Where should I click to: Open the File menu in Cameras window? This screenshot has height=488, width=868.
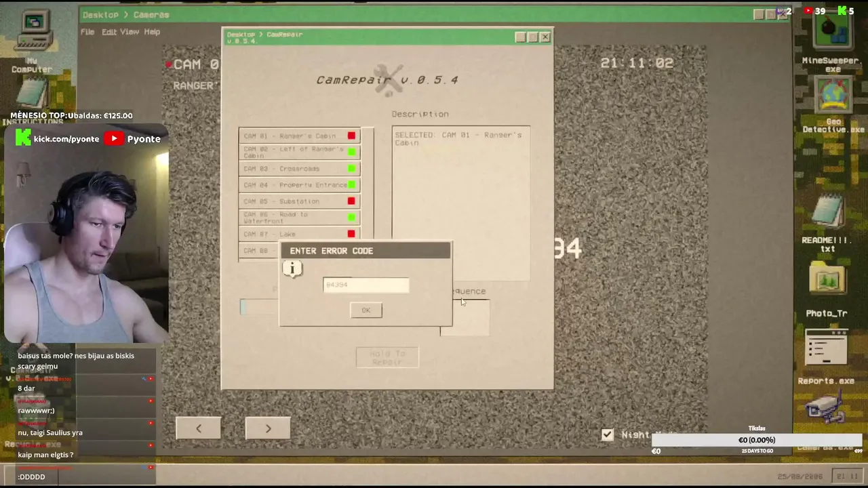(x=87, y=32)
